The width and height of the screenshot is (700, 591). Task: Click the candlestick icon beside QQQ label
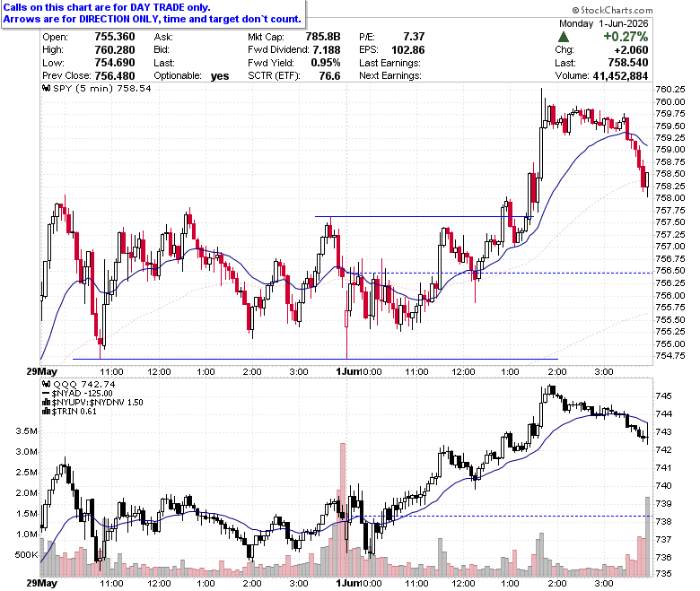point(47,384)
